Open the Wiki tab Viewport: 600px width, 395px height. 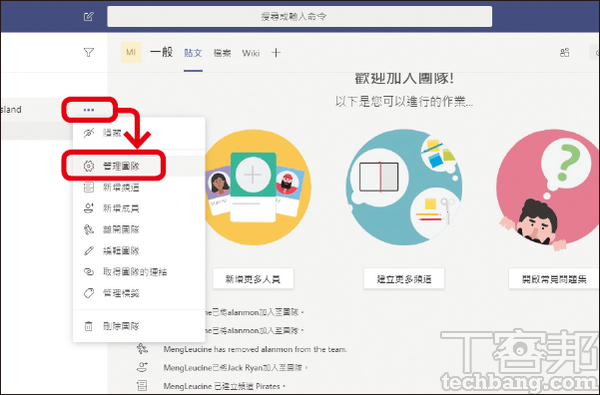tap(251, 53)
